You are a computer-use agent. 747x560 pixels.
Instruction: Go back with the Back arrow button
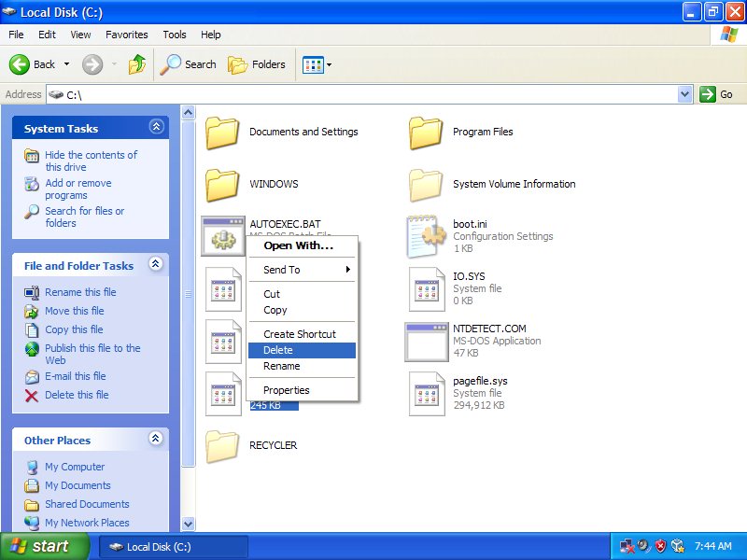click(20, 64)
